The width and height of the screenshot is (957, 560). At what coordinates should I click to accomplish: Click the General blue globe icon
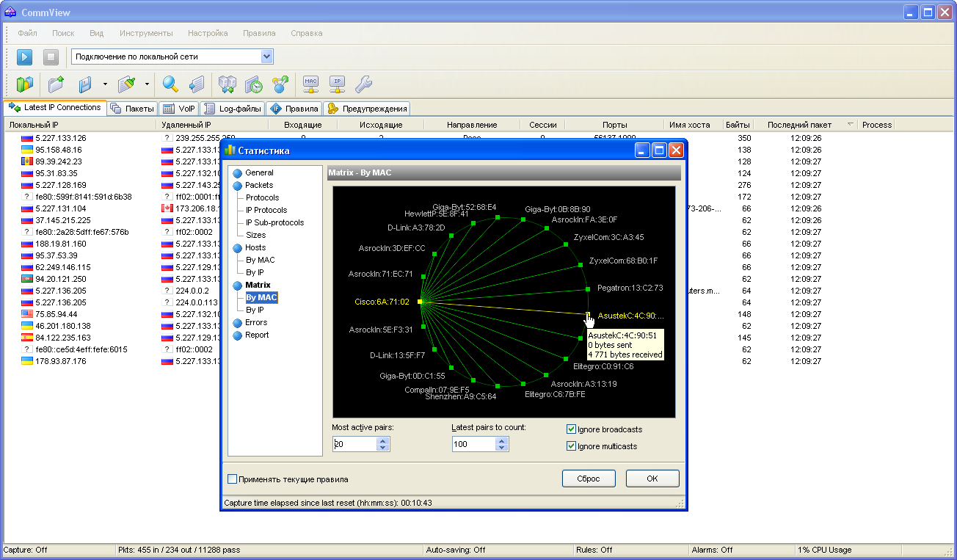click(237, 173)
